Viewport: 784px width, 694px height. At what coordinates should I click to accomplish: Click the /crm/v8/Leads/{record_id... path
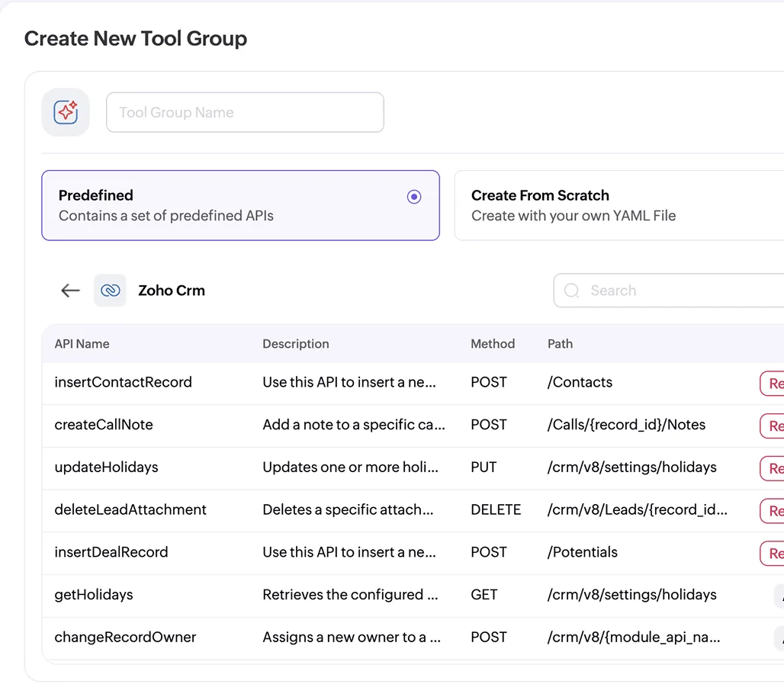(x=637, y=509)
